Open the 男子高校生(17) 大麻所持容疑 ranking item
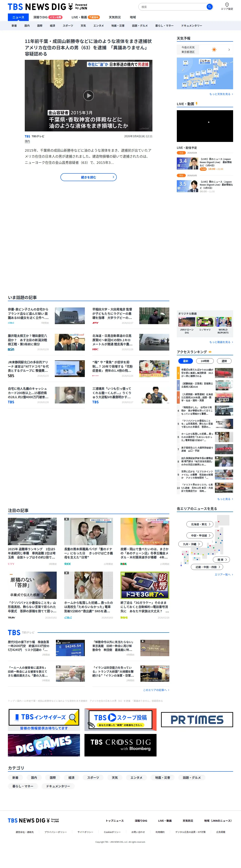Image resolution: width=241 pixels, height=868 pixels. (205, 449)
